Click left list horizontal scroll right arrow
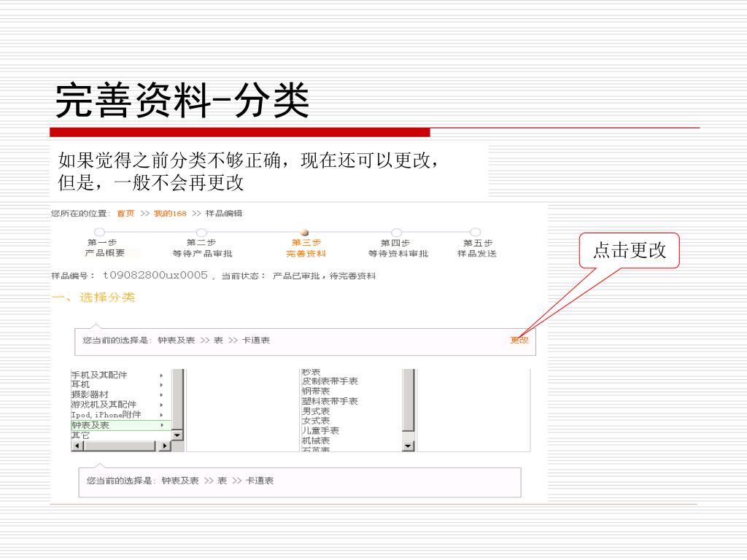The image size is (747, 560). tap(165, 446)
